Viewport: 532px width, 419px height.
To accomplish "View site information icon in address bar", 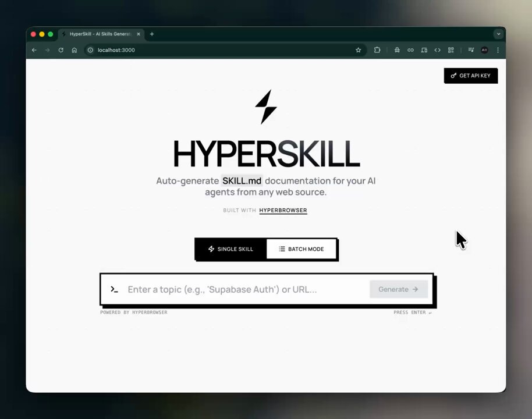I will point(90,50).
